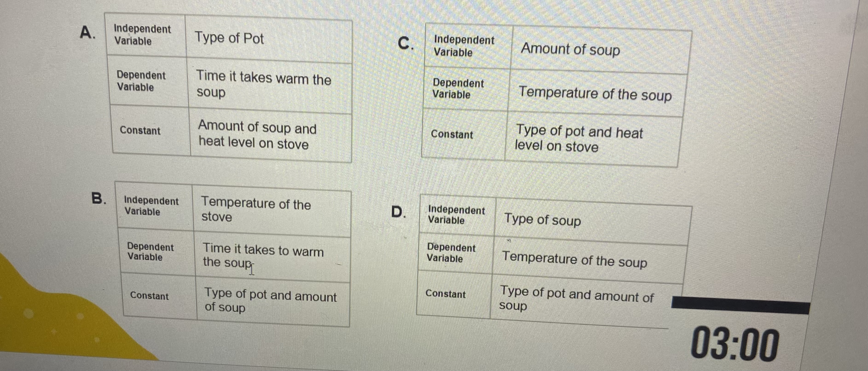Select answer option letter B
Image resolution: width=868 pixels, height=371 pixels.
(x=98, y=198)
